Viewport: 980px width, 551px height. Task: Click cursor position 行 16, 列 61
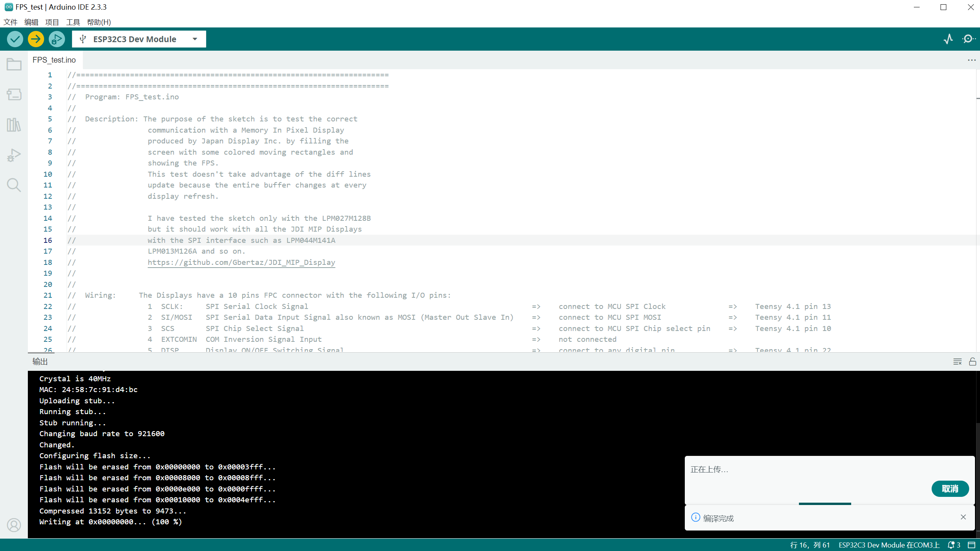pos(810,545)
